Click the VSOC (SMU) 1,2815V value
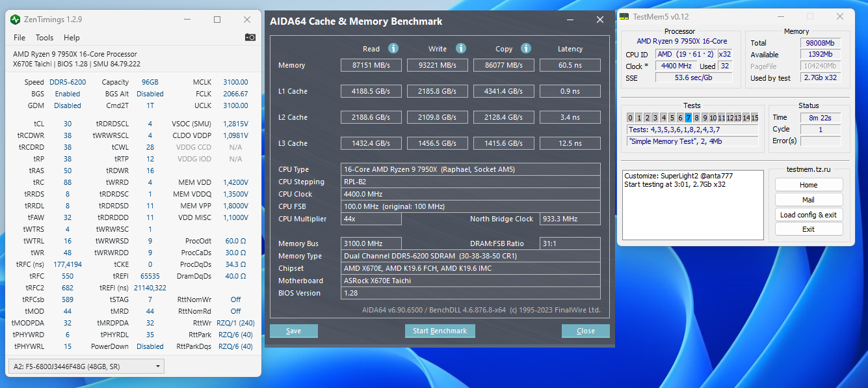The height and width of the screenshot is (388, 868). 235,124
